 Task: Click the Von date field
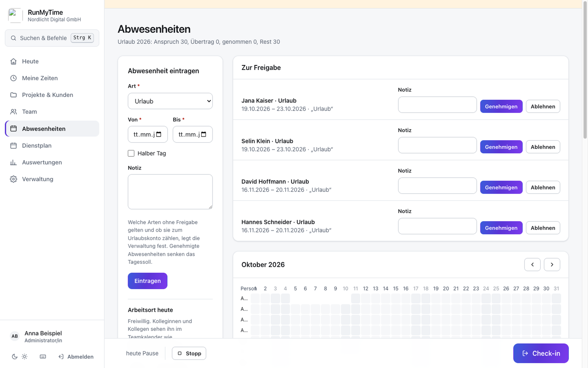[148, 134]
